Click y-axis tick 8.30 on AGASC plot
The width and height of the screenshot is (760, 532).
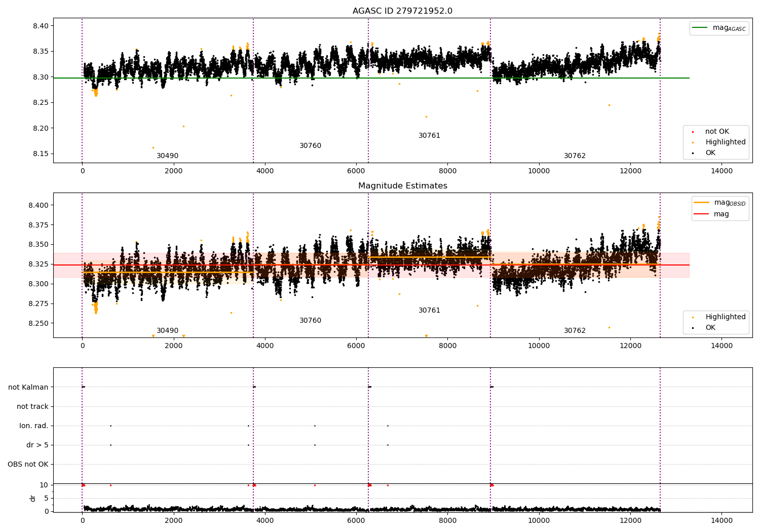coord(41,77)
